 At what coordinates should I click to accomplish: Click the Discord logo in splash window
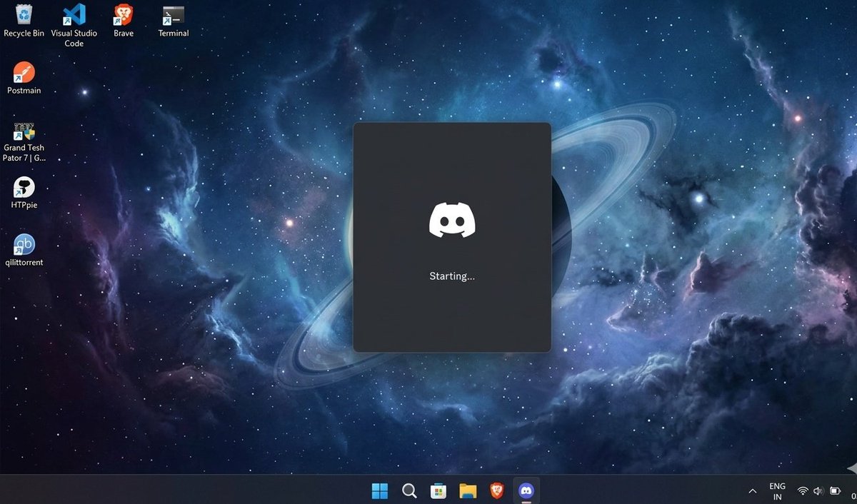tap(452, 220)
